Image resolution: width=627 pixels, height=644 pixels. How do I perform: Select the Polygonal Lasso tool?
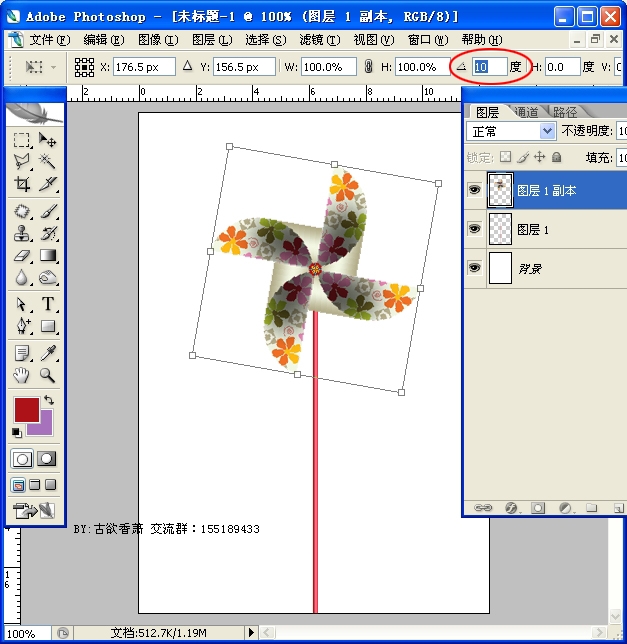coord(22,161)
